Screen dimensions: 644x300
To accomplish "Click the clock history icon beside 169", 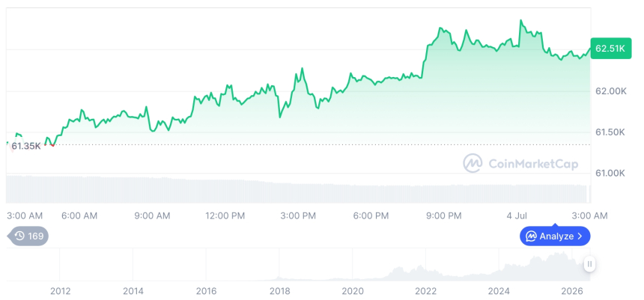I will coord(19,236).
